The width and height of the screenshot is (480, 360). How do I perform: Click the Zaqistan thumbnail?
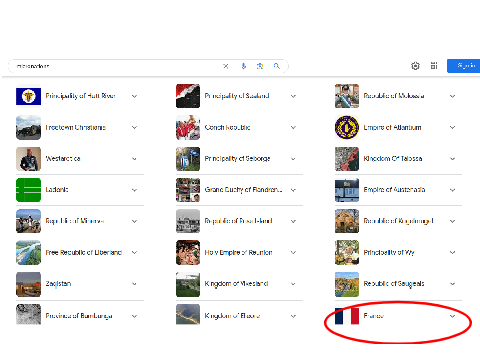point(28,284)
